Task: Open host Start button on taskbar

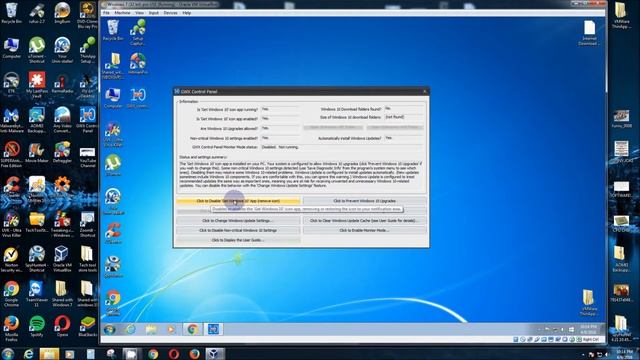Action: [x=7, y=353]
